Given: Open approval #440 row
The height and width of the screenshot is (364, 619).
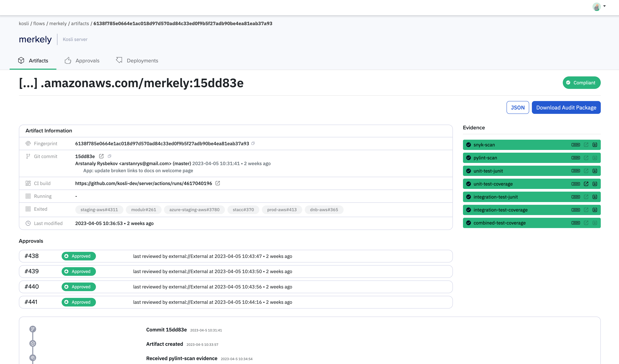Looking at the screenshot, I should 236,287.
